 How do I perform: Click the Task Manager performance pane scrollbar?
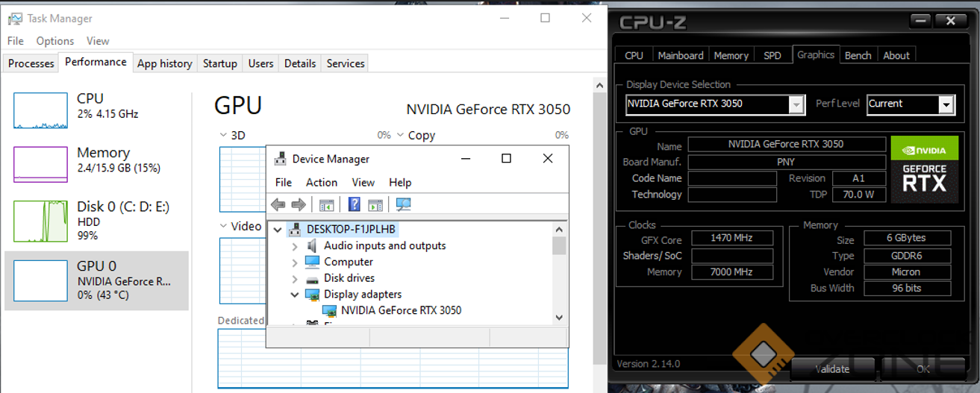(598, 231)
